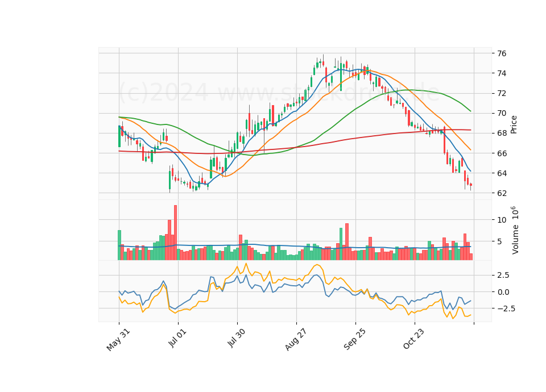The height and width of the screenshot is (392, 546).
Task: Select the "Aug 27" x-axis label
Action: click(x=296, y=339)
